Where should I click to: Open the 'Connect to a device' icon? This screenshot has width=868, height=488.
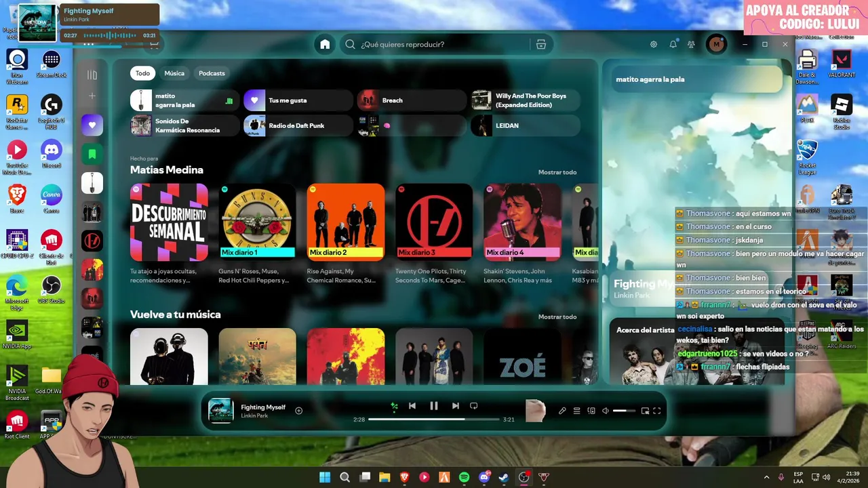click(x=591, y=411)
